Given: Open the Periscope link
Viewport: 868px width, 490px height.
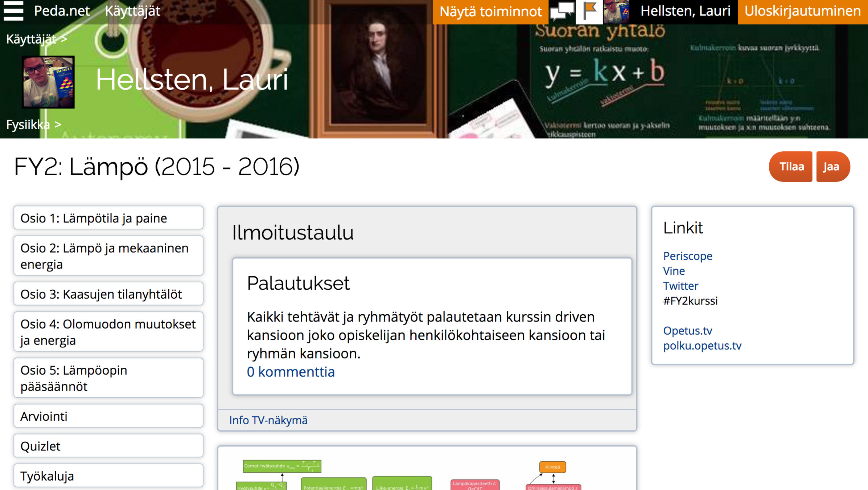Looking at the screenshot, I should [687, 256].
